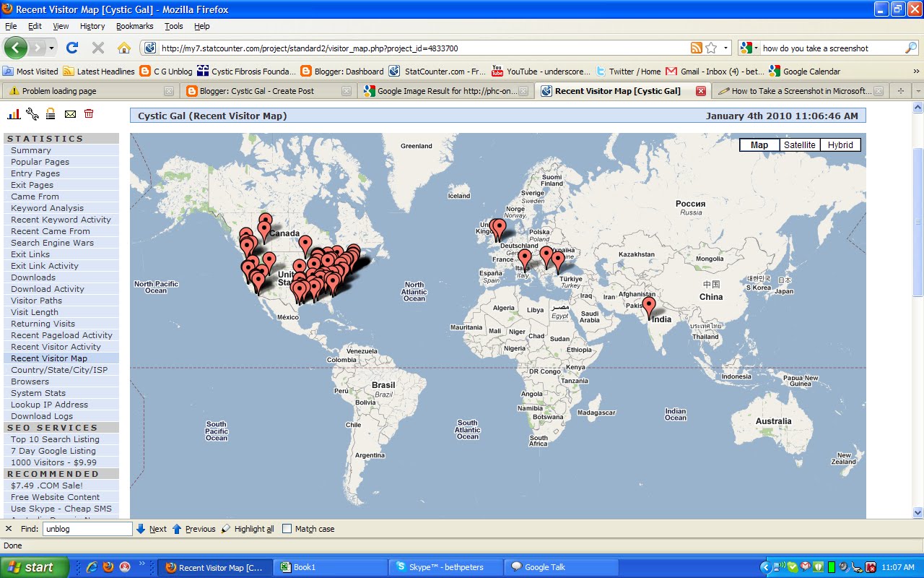924x578 pixels.
Task: Expand hidden Quick Launch icons chevron
Action: pyautogui.click(x=141, y=564)
